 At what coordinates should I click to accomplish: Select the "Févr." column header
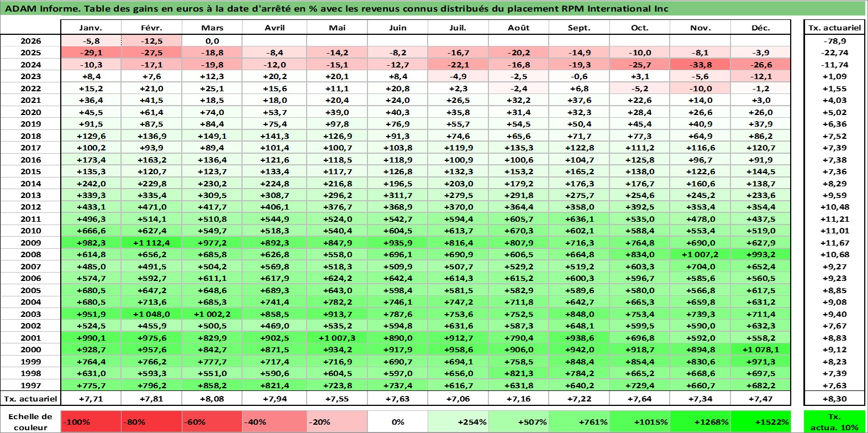(x=151, y=28)
